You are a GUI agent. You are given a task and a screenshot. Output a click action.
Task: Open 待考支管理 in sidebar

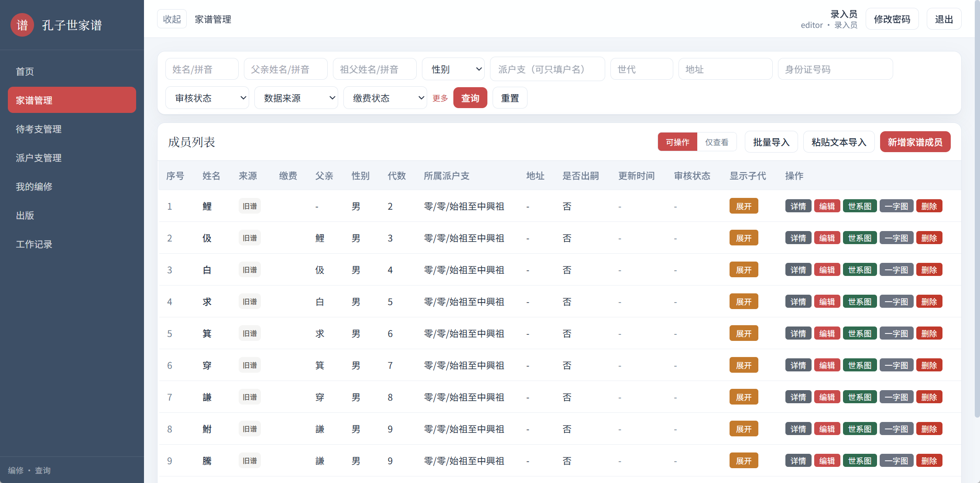tap(72, 129)
